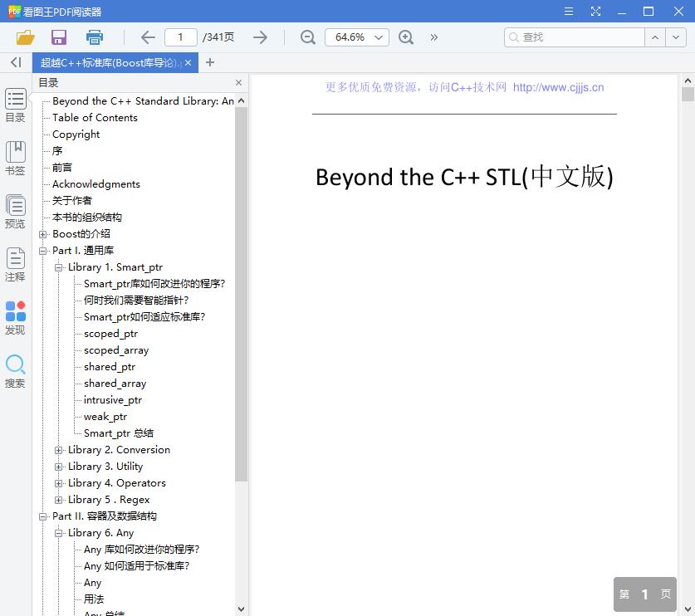The image size is (695, 616).
Task: Zoom in with the plus magnifier
Action: pyautogui.click(x=406, y=37)
